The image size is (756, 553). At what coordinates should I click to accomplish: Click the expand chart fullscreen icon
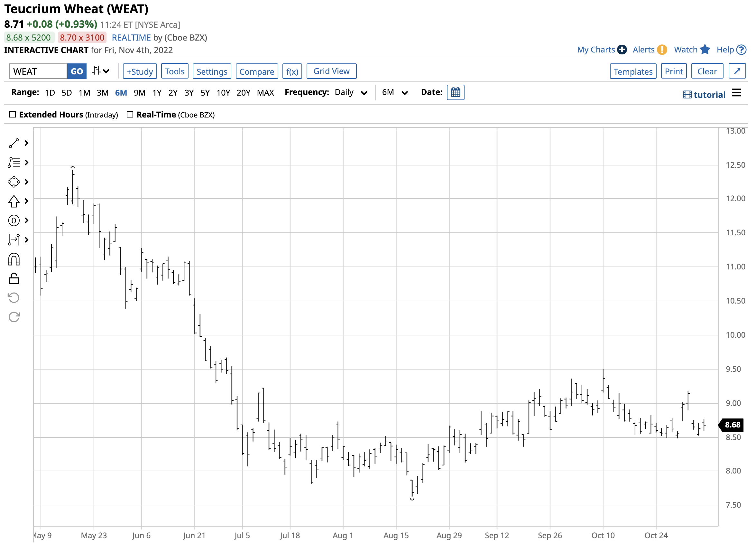[737, 71]
